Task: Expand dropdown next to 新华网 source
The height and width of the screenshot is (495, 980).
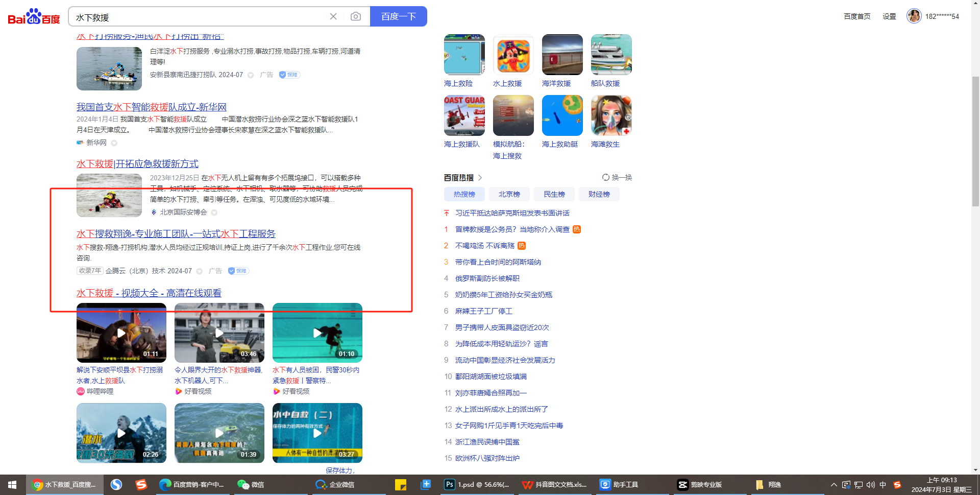Action: pos(114,143)
